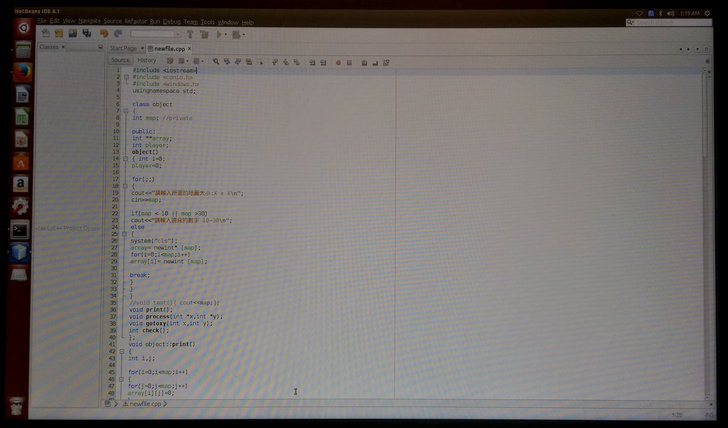
Task: Place cursor on line 'void print();'
Action: coord(150,310)
